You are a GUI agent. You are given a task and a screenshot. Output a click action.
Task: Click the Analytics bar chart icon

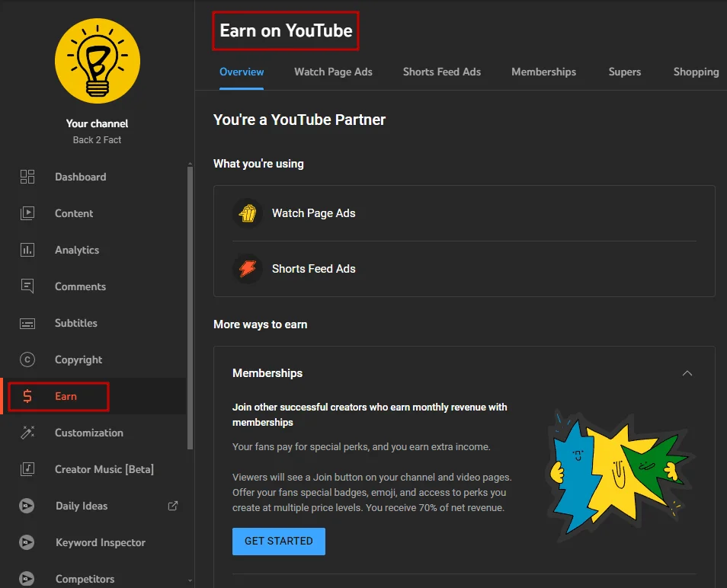27,250
